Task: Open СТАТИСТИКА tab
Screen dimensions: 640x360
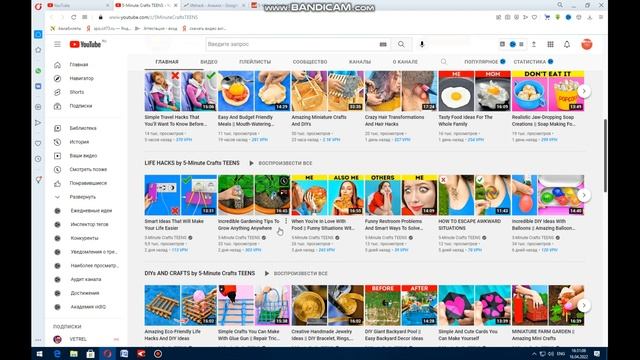Action: [x=533, y=62]
